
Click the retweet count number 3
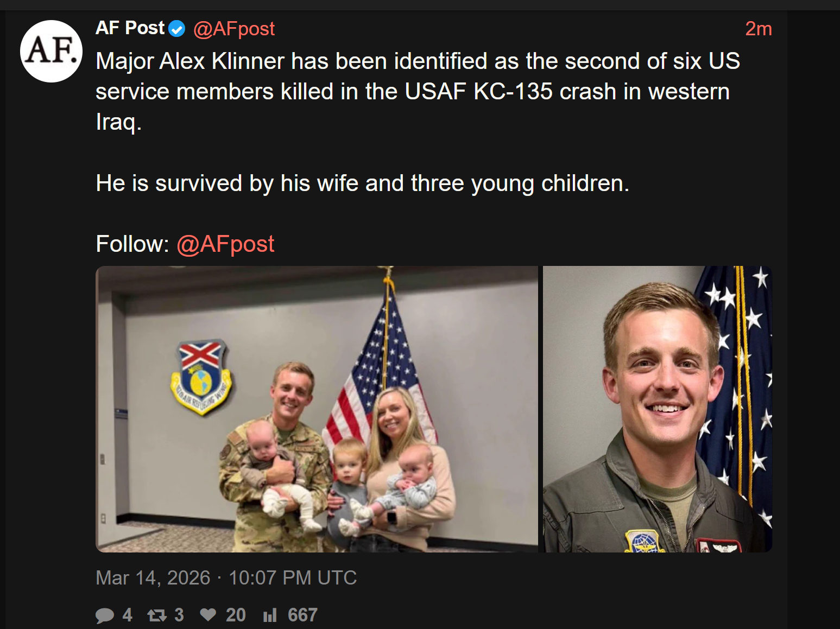click(179, 615)
